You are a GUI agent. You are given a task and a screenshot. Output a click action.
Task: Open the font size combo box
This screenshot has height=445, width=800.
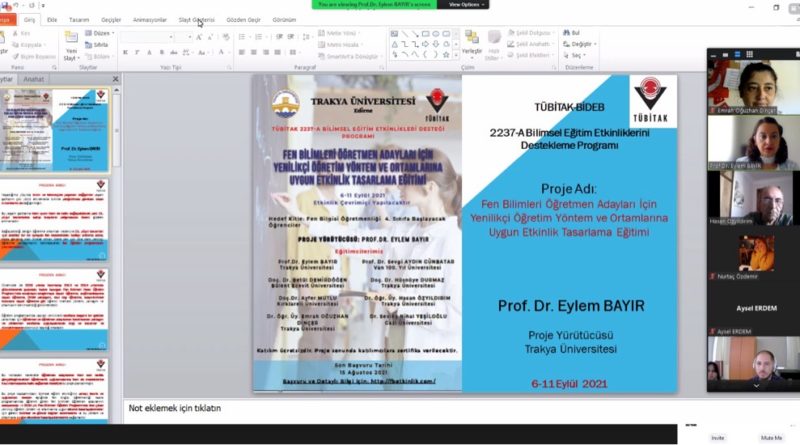(184, 37)
